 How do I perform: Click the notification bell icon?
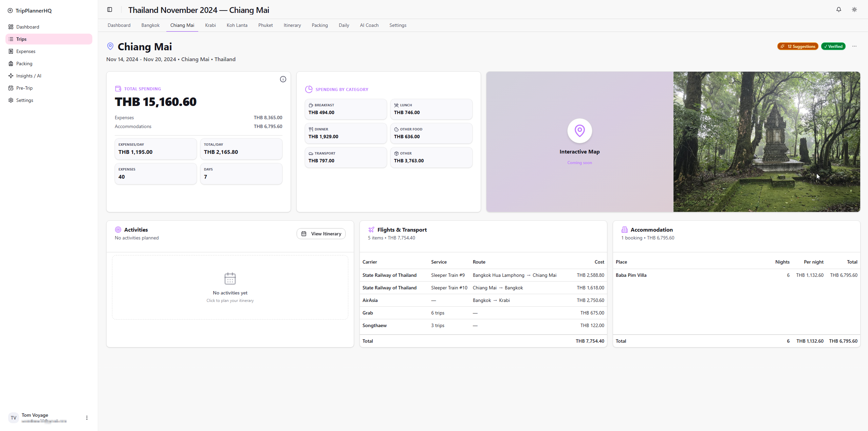(838, 10)
